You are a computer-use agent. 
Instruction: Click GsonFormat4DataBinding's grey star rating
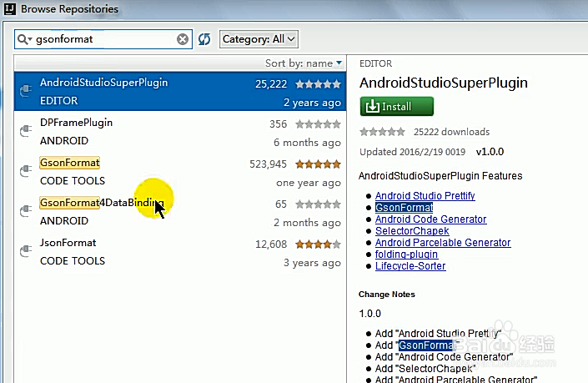click(x=318, y=204)
